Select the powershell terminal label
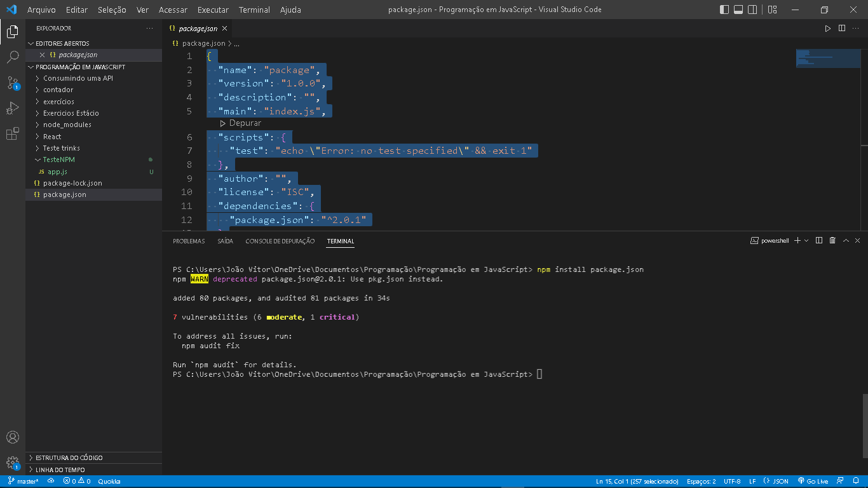Viewport: 868px width, 488px height. point(770,241)
